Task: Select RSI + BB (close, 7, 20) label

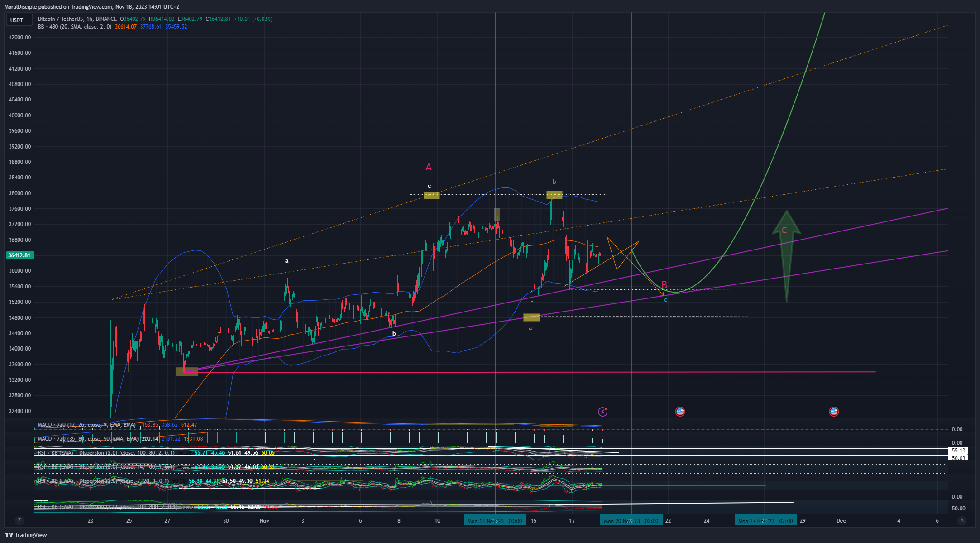Action: [x=103, y=481]
